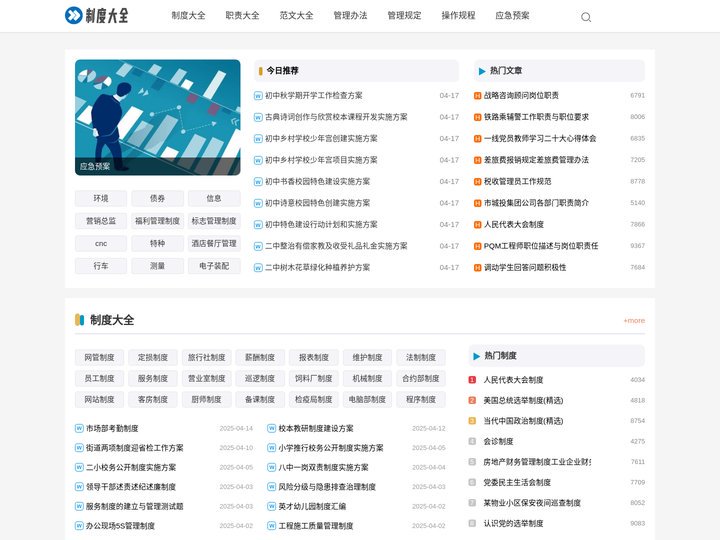This screenshot has width=720, height=540.
Task: Click the document icon beside 校本教研制度建设方案
Action: coord(271,428)
